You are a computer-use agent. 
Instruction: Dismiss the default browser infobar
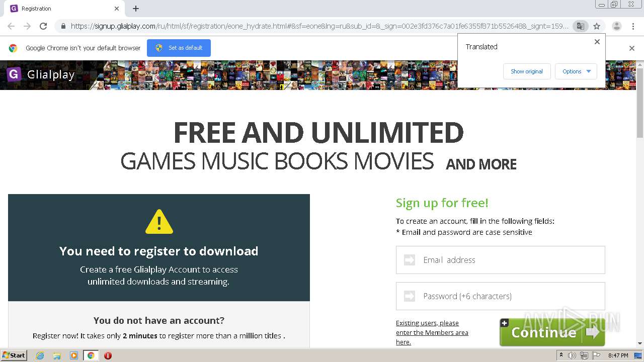632,48
